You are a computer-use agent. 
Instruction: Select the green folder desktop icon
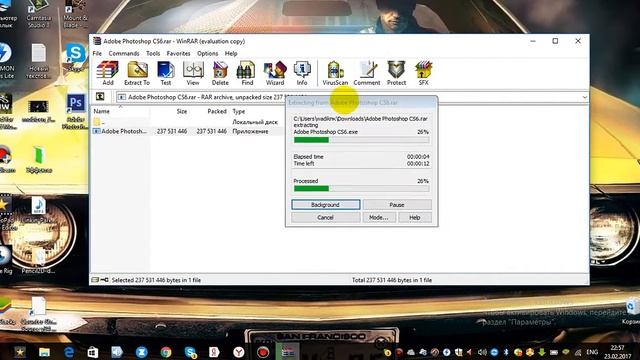click(38, 160)
